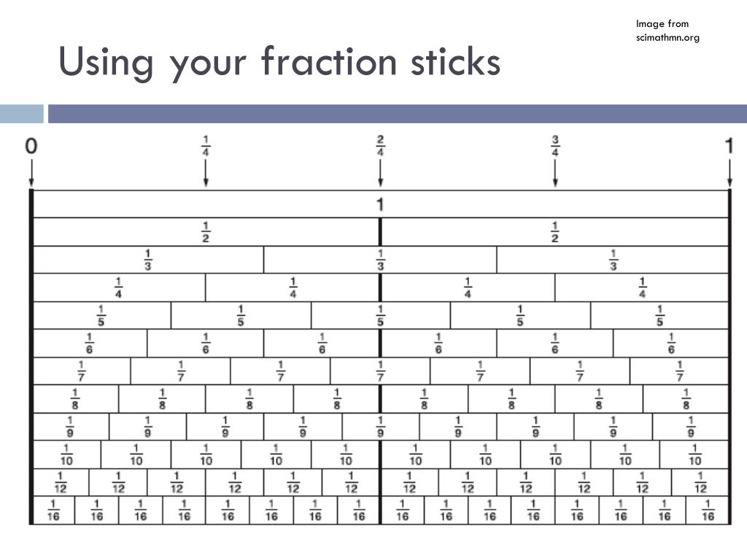Select the last 1/5 fraction bar
The image size is (747, 560).
tap(659, 315)
